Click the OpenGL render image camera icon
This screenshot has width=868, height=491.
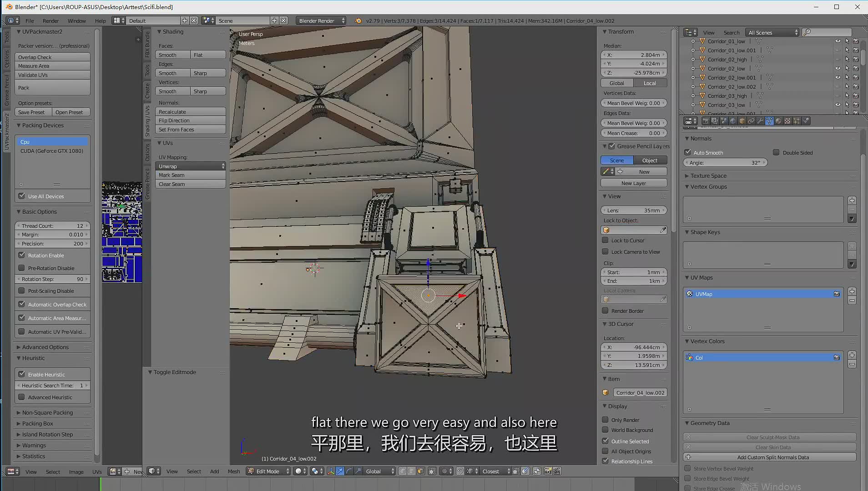pyautogui.click(x=548, y=471)
